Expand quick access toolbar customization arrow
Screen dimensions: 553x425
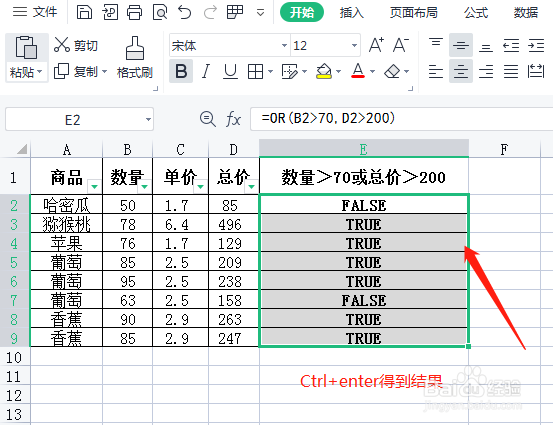[x=261, y=13]
